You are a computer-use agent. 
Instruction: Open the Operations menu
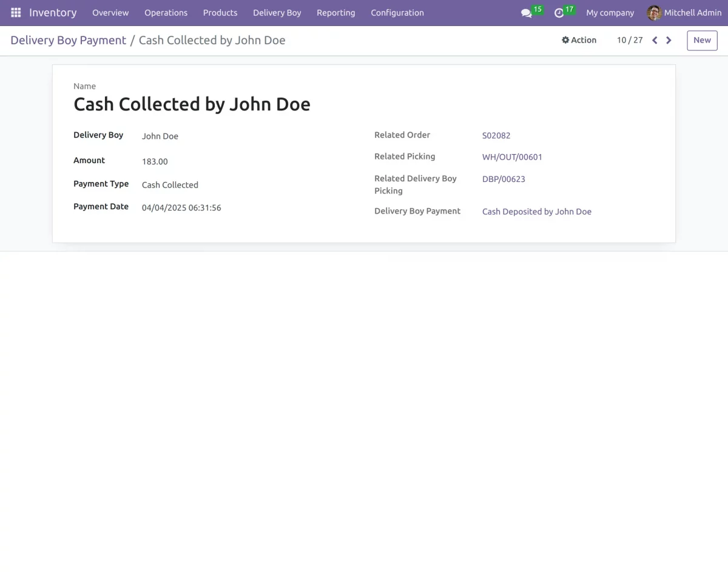(166, 12)
